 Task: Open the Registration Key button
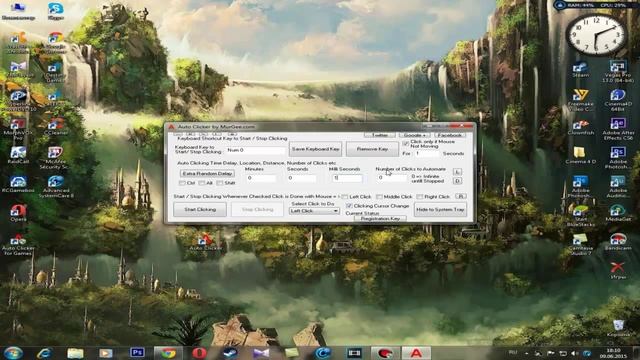click(380, 219)
